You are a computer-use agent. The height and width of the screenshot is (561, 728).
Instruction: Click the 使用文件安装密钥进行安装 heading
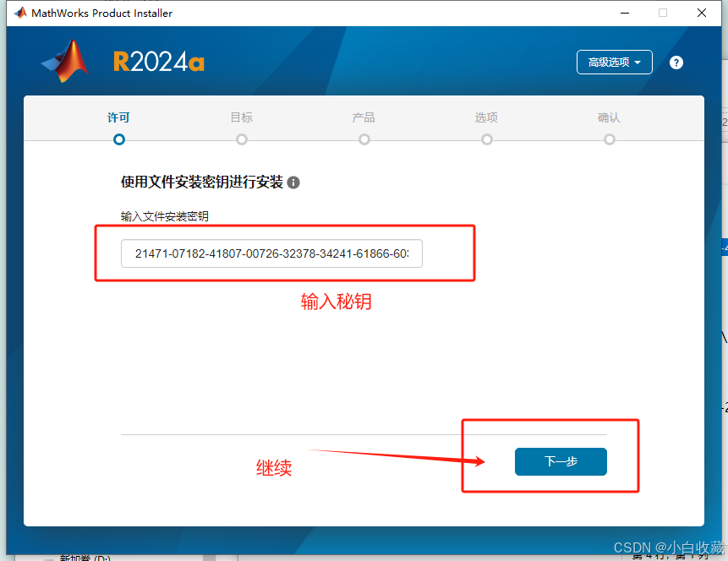(202, 182)
